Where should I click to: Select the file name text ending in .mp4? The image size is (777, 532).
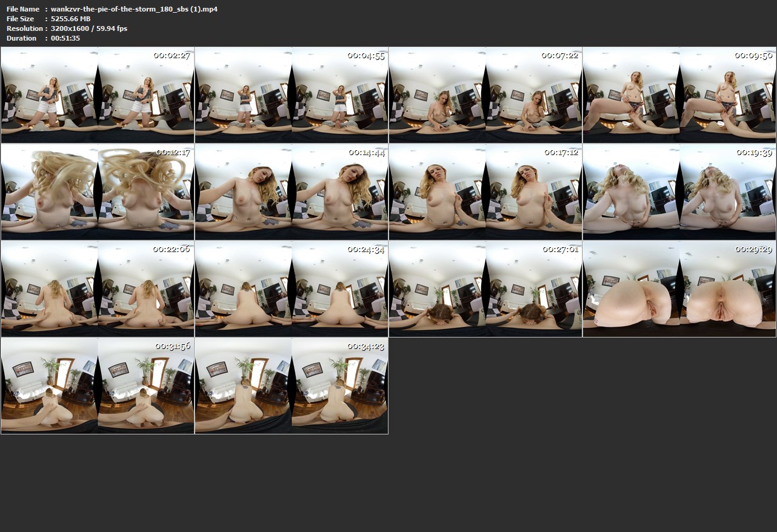[134, 9]
